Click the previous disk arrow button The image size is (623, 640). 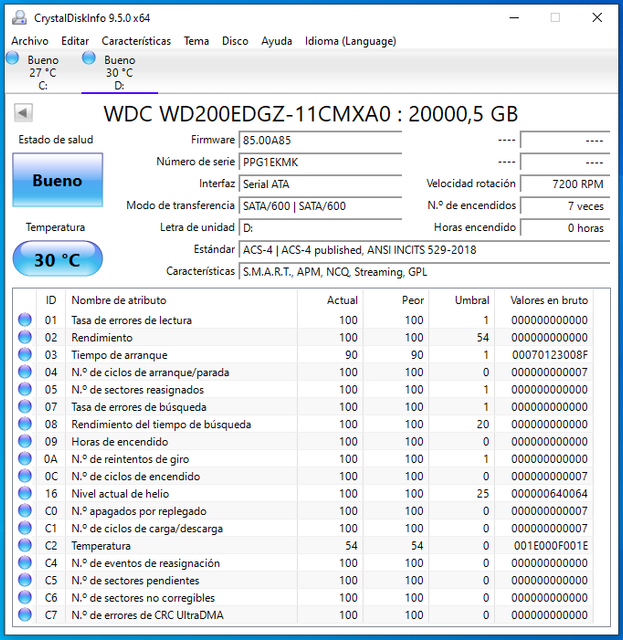pos(23,113)
